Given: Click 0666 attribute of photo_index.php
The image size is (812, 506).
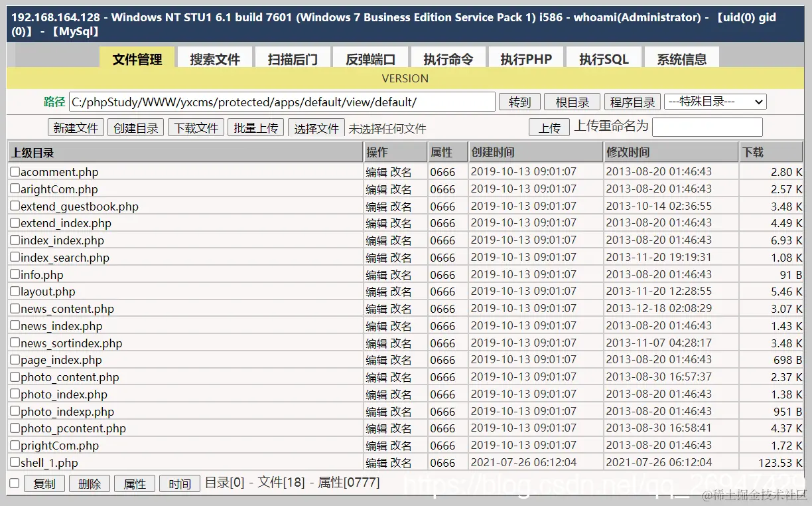Looking at the screenshot, I should click(442, 394).
